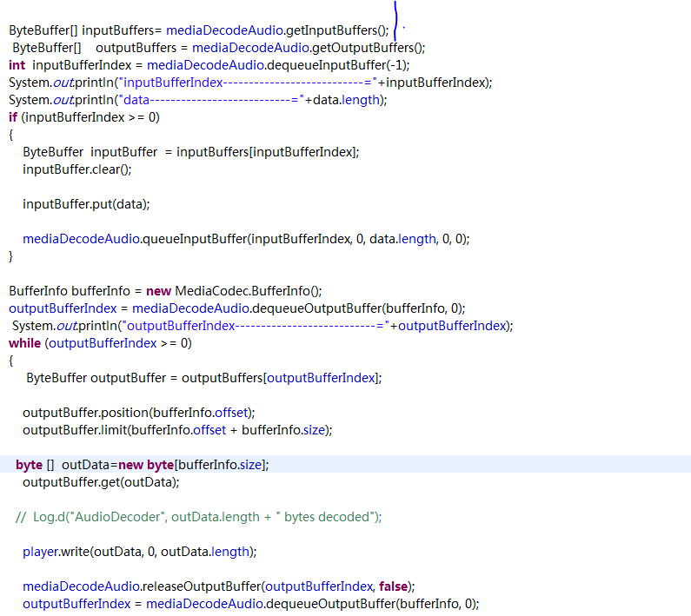Click the 'int inputBufferIndex' declaration line

click(x=209, y=65)
